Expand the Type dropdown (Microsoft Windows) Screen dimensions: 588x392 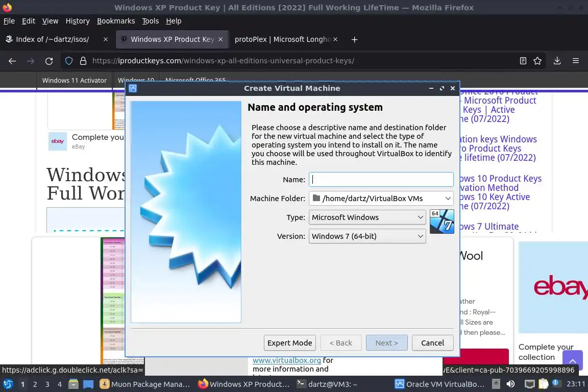coord(367,217)
